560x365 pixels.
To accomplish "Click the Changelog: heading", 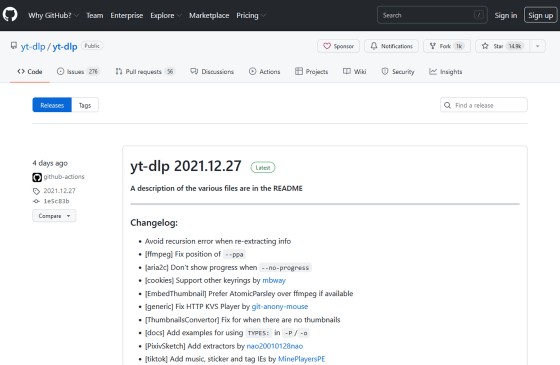I will click(154, 222).
